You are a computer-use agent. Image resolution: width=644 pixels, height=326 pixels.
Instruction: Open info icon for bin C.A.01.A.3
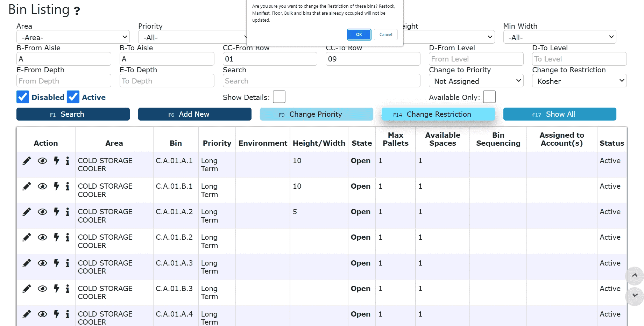click(68, 263)
